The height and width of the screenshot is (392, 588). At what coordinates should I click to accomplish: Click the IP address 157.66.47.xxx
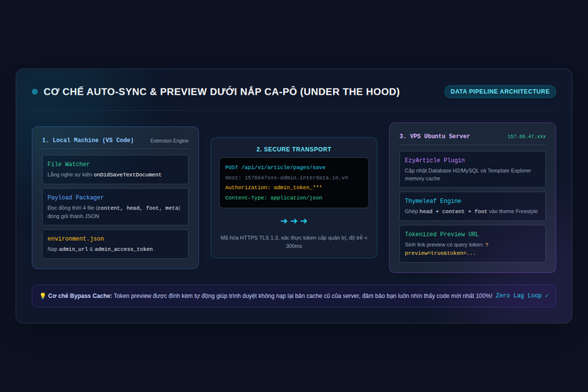point(527,137)
